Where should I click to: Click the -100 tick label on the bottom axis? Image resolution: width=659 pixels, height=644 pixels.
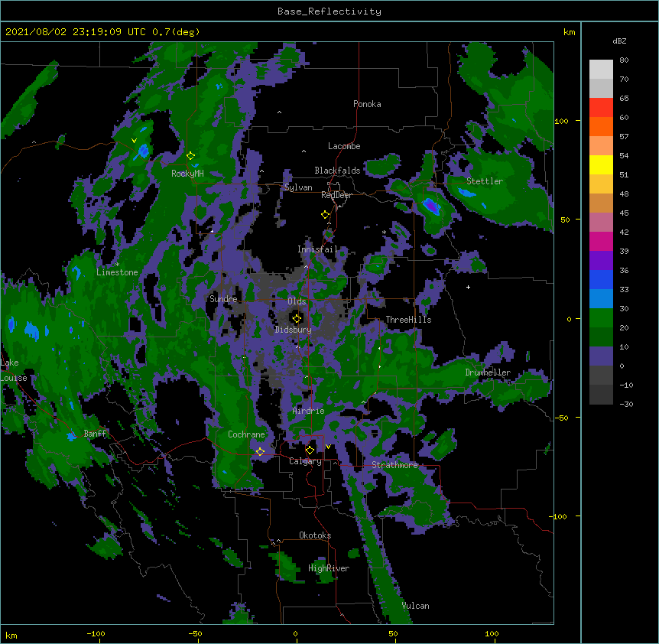[96, 633]
